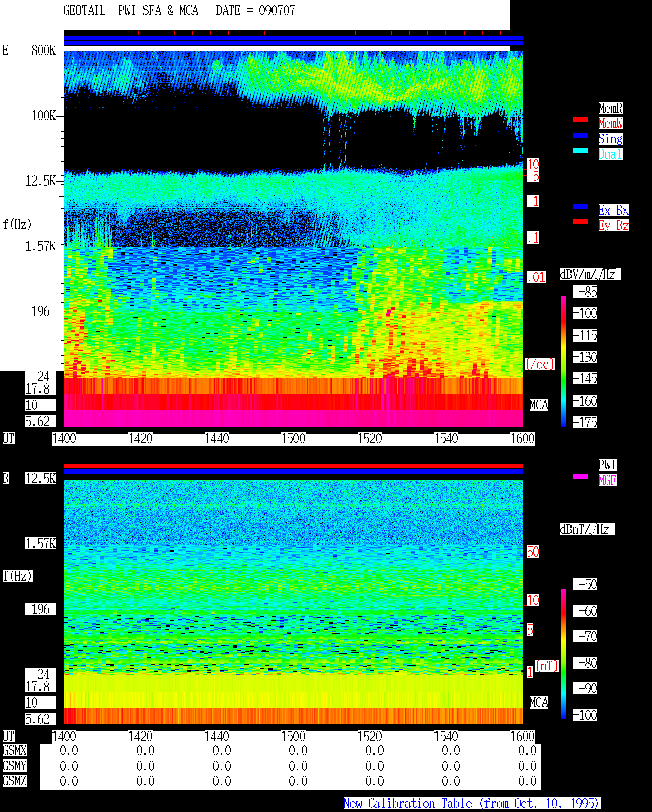This screenshot has width=652, height=812.
Task: Select the PWI legend label
Action: click(x=607, y=465)
